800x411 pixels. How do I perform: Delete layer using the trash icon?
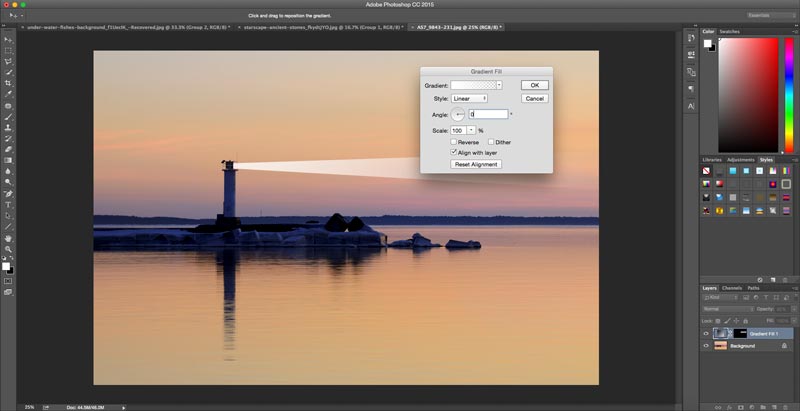pyautogui.click(x=785, y=407)
